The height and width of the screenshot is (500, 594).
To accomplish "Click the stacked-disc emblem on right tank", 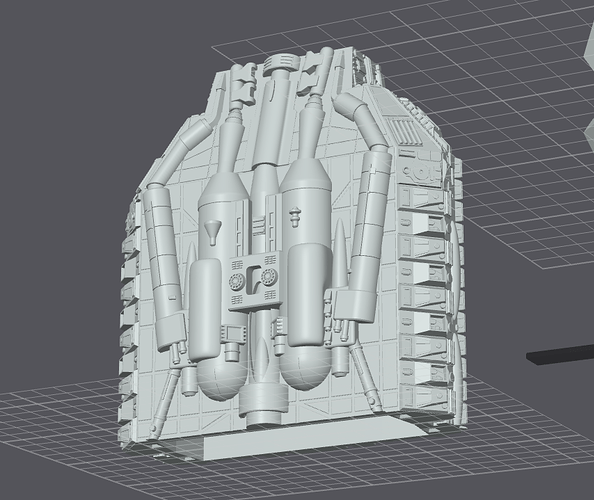I will 295,217.
